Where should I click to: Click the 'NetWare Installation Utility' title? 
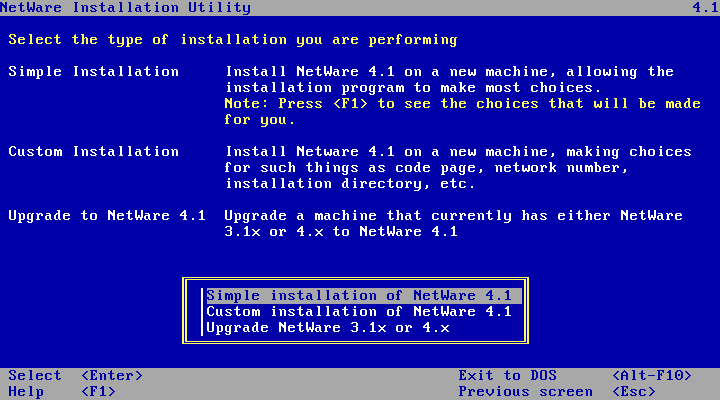[x=125, y=7]
